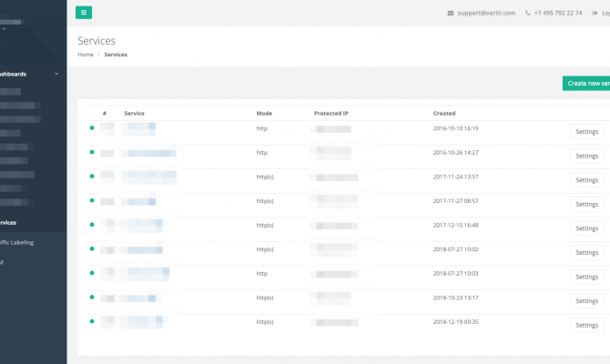
Task: Select created date 2018-07-27 10:02
Action: click(x=455, y=249)
